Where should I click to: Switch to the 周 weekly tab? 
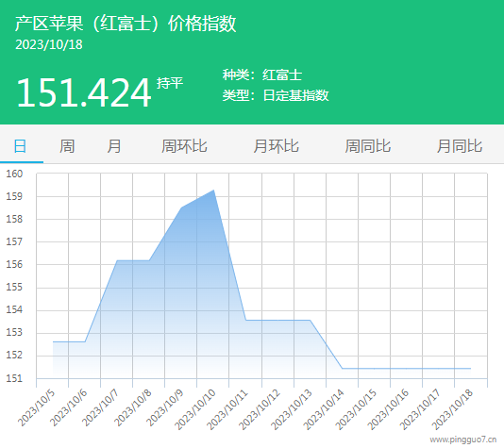coord(67,146)
